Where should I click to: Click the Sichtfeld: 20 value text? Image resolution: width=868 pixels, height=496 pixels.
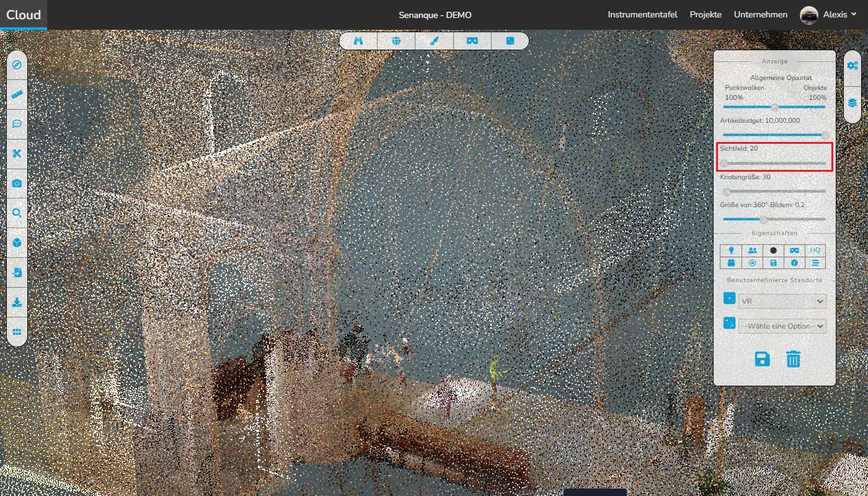click(x=739, y=148)
